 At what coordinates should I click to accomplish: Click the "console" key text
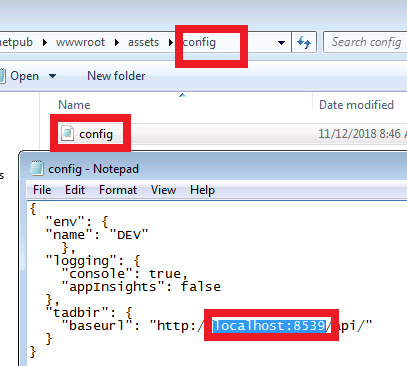tap(97, 274)
